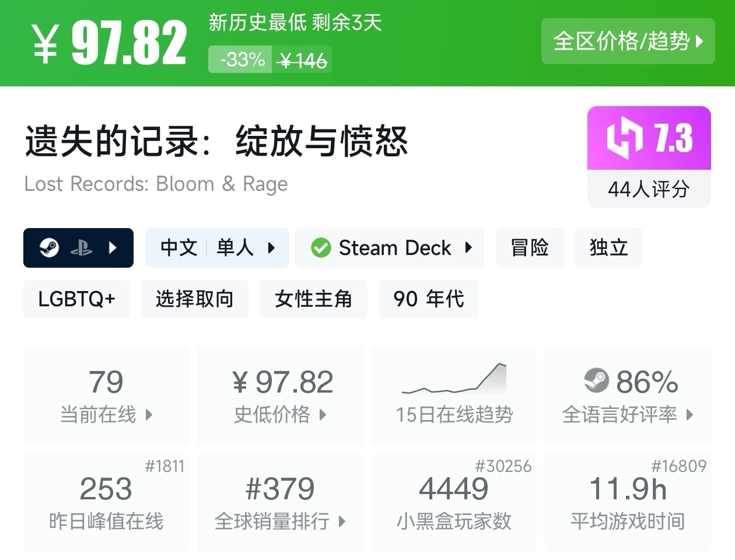
Task: Select the 独立 genre tag
Action: (608, 248)
